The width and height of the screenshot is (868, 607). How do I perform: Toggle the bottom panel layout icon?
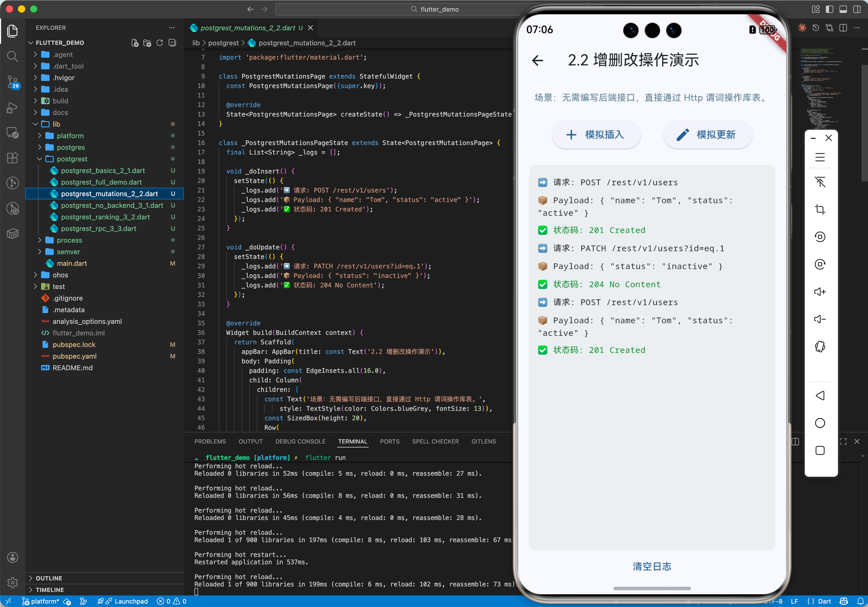click(x=843, y=9)
